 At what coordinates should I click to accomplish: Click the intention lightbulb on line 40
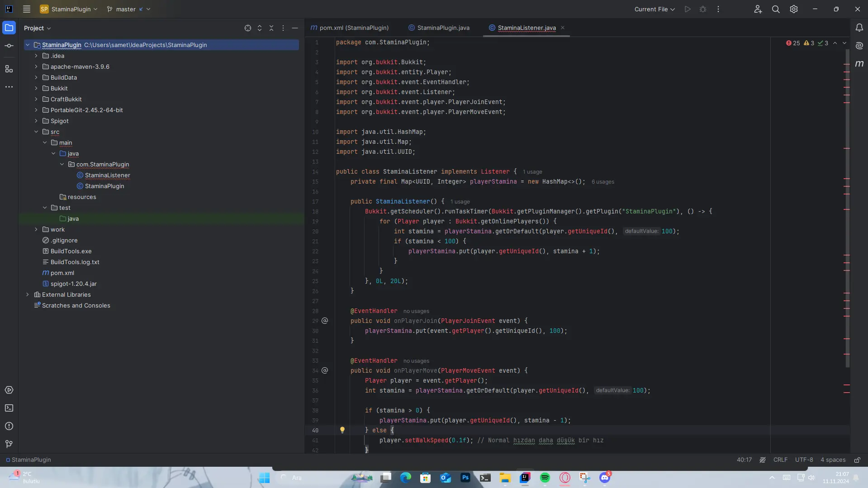tap(342, 430)
